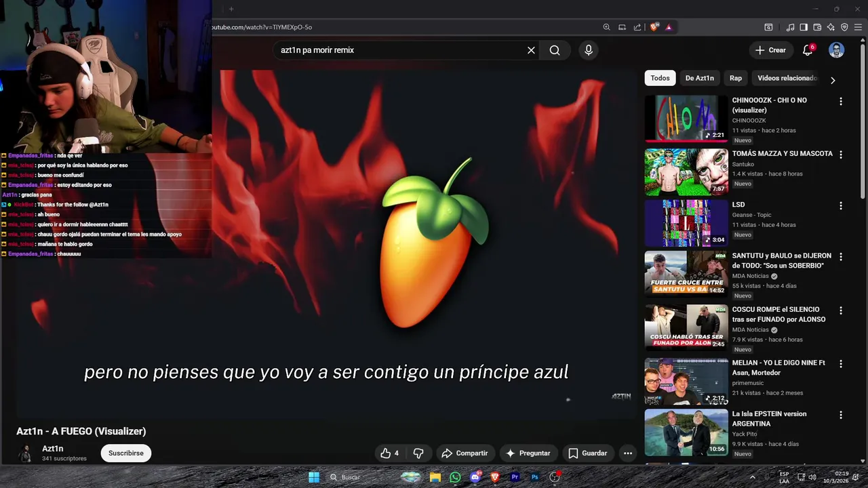Open File Explorer from the taskbar
Screen dimensions: 868x488
coord(435,477)
